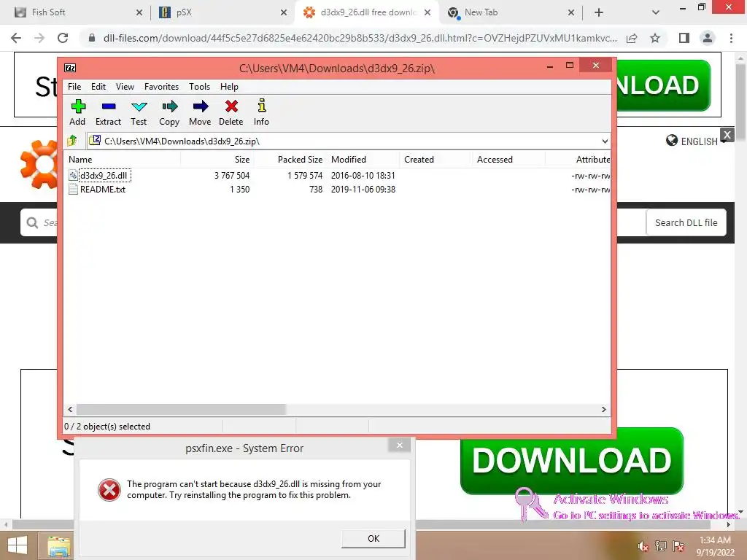Bookmark this page with star icon
The width and height of the screenshot is (747, 560).
tap(655, 38)
